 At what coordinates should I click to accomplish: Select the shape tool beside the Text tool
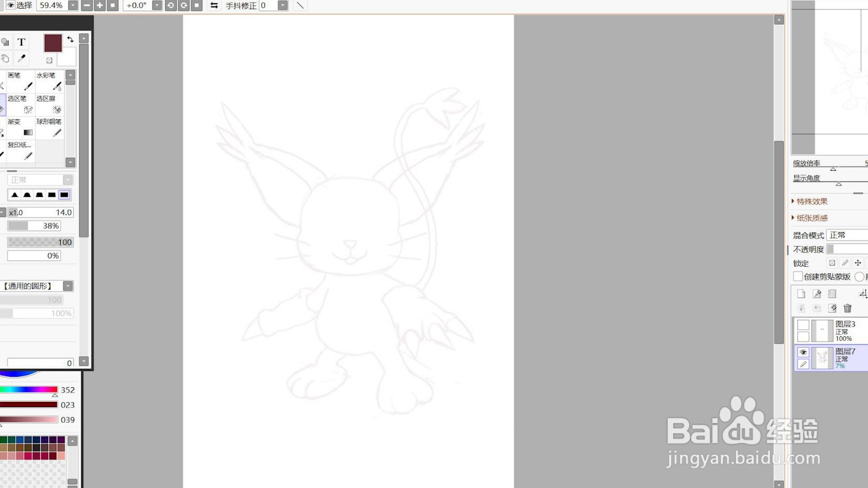(5, 42)
